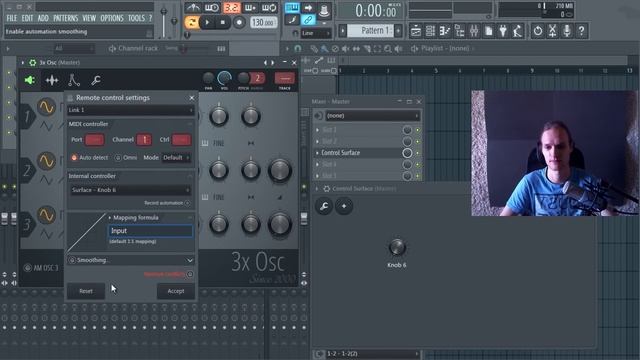Toggle Remove conflicts option
This screenshot has width=640, height=360.
[x=190, y=274]
